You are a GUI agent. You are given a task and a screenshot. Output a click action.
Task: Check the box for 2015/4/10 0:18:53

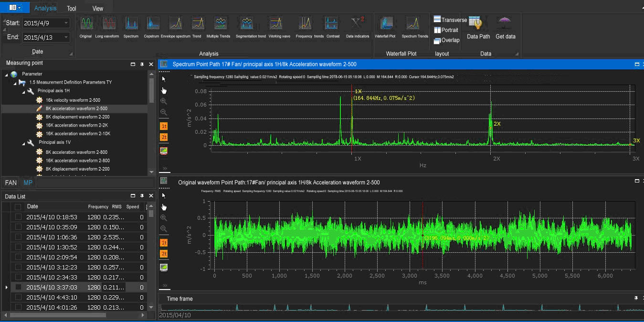coord(18,217)
